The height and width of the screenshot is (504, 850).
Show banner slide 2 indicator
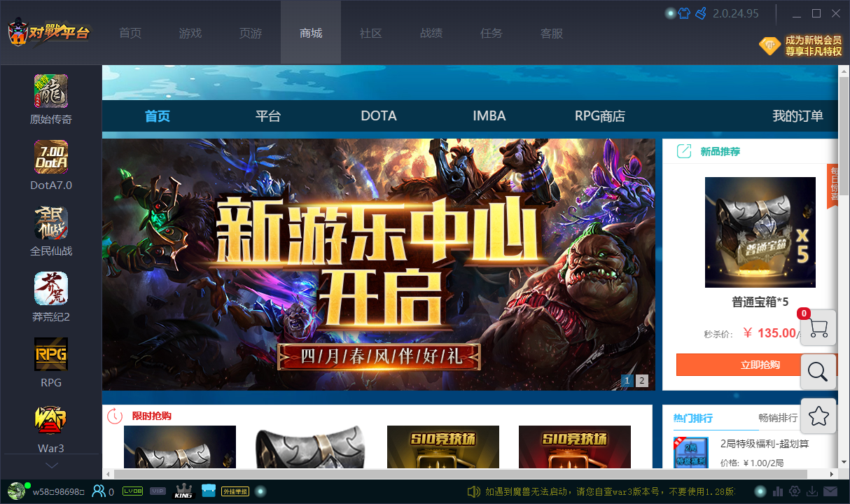[642, 381]
